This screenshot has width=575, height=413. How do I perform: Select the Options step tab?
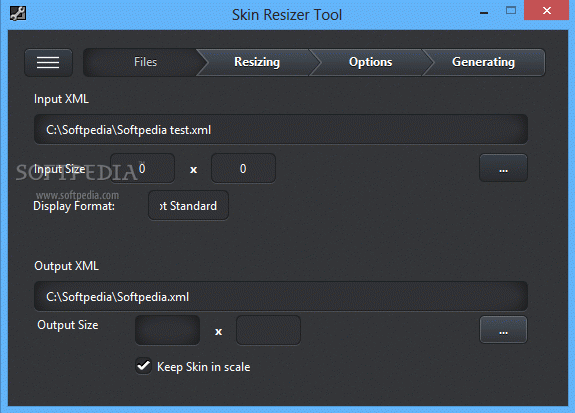point(370,62)
